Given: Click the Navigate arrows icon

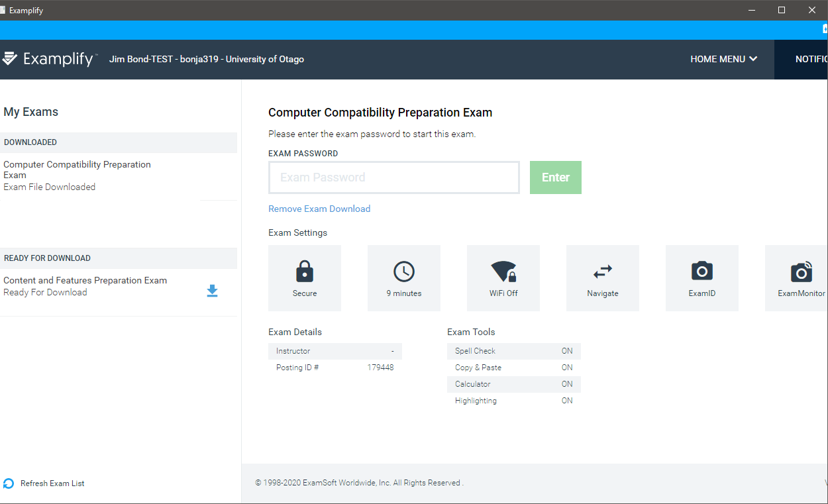Looking at the screenshot, I should [x=603, y=272].
